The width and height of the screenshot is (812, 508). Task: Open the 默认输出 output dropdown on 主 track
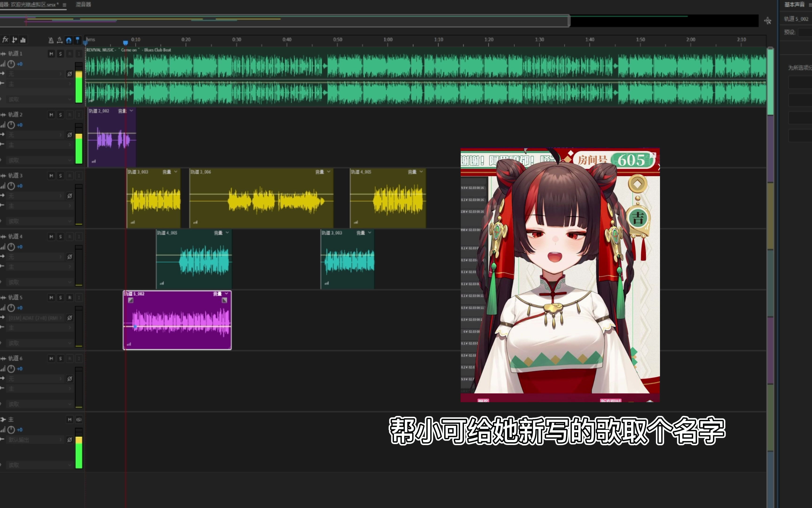pyautogui.click(x=35, y=440)
